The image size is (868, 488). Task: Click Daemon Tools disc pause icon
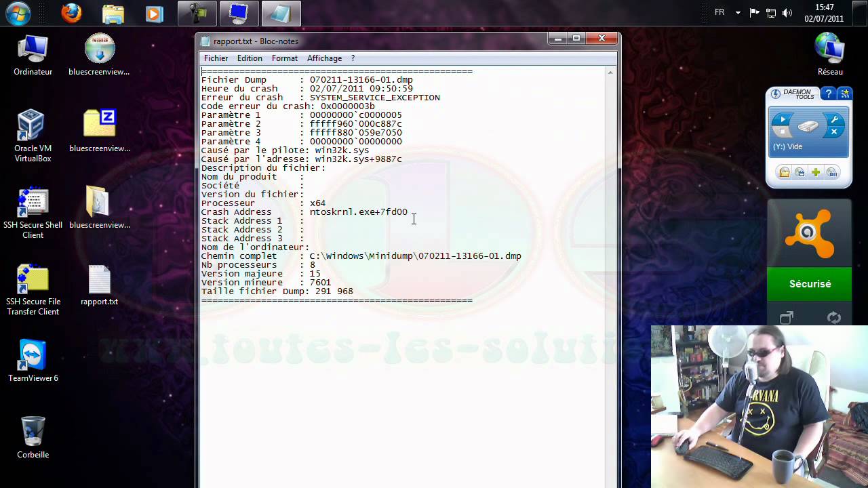[832, 172]
